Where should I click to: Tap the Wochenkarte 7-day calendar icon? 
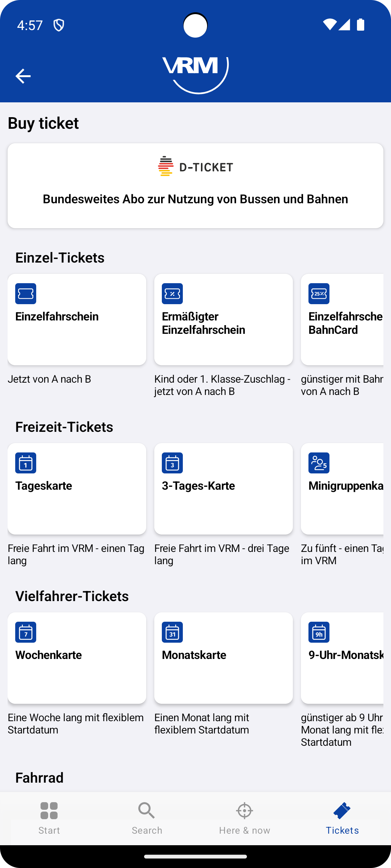click(x=26, y=632)
